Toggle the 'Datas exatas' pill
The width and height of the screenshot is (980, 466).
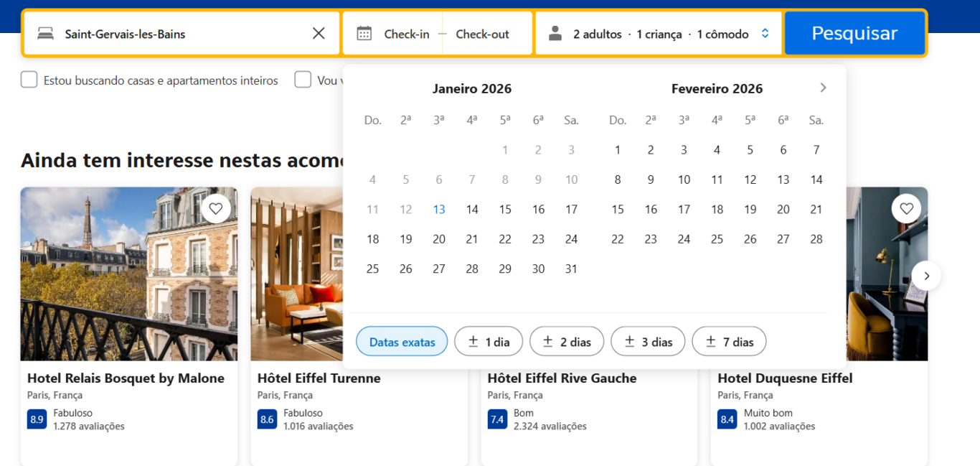401,341
